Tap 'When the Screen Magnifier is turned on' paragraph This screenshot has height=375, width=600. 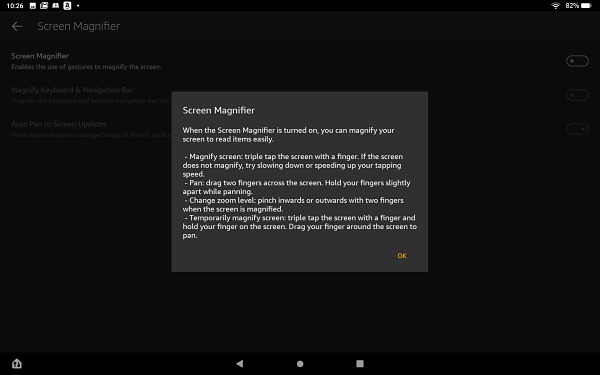coord(288,135)
